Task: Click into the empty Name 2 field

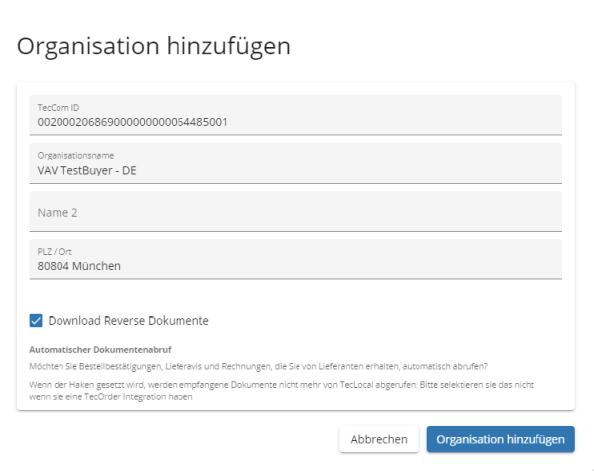Action: tap(295, 211)
